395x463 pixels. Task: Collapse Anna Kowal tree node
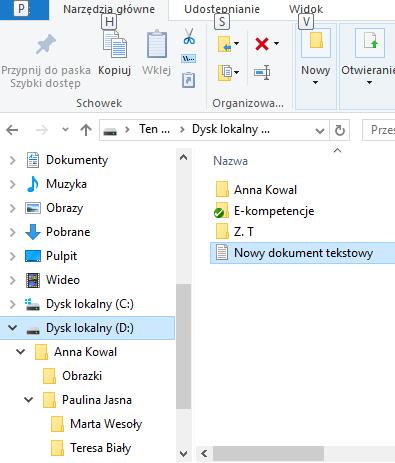21,352
